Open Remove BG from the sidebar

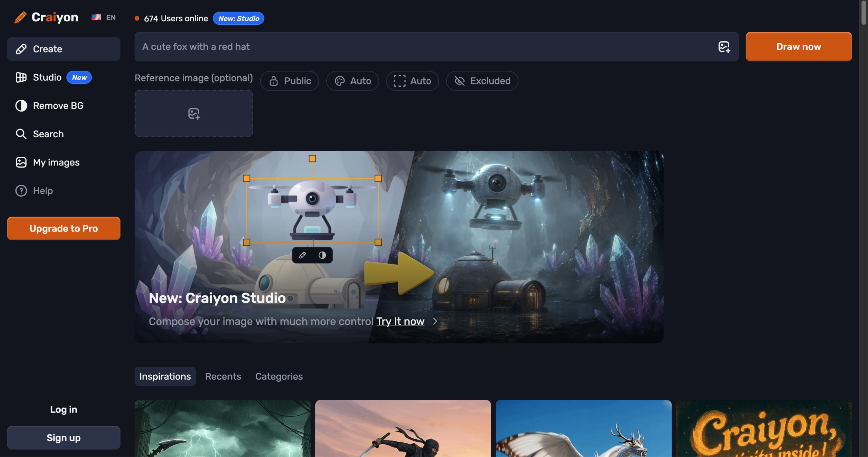(64, 106)
